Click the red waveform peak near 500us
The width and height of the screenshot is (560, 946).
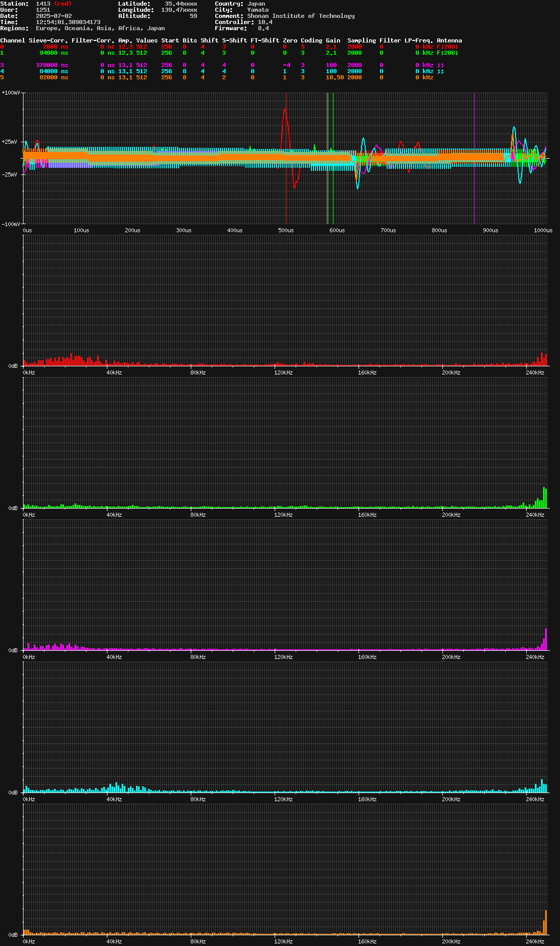click(285, 109)
